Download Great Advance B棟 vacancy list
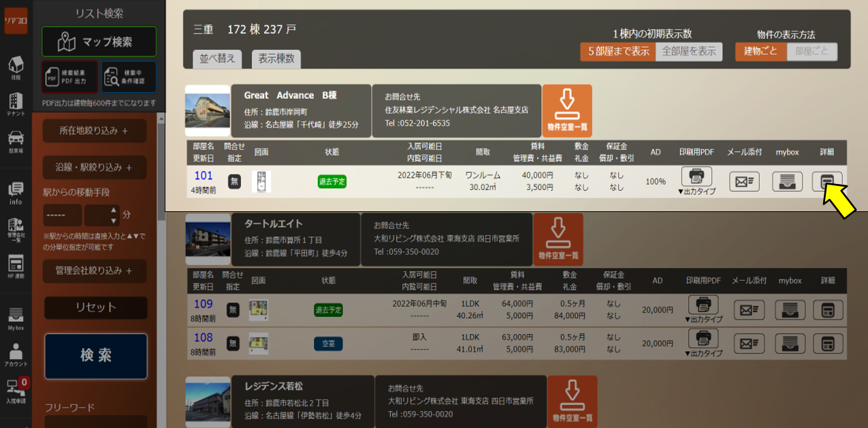Screen dimensions: 868x428 [x=566, y=110]
